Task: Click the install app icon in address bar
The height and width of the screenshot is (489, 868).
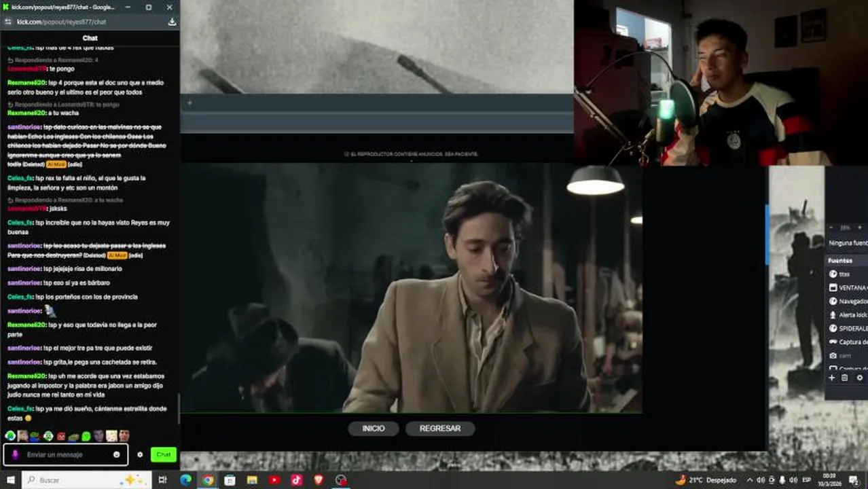Action: click(172, 22)
